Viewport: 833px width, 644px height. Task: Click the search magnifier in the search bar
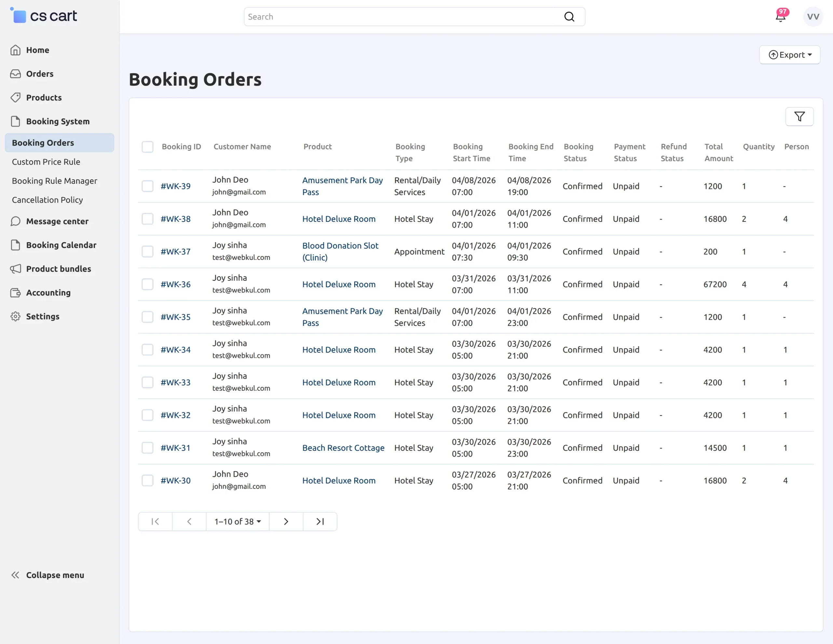pos(569,16)
